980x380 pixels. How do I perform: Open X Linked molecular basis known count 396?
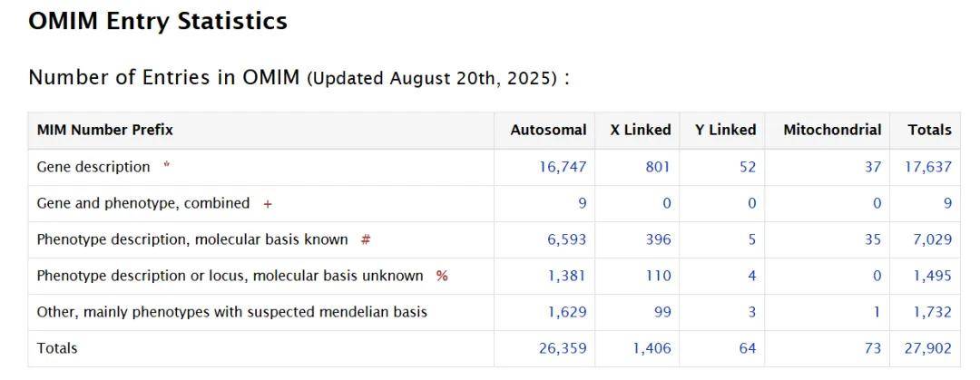[x=658, y=239]
